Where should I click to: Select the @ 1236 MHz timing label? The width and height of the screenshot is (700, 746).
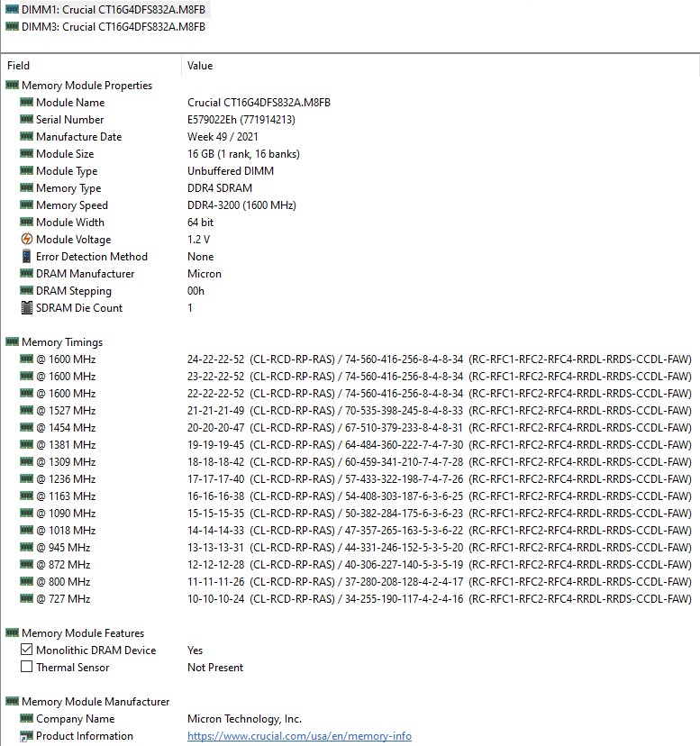tap(66, 479)
